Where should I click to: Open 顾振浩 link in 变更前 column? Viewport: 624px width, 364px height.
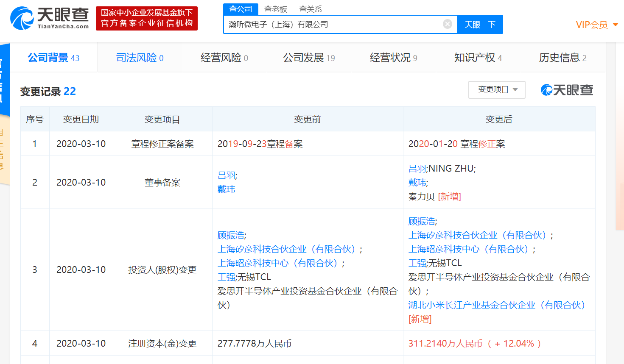(x=231, y=235)
